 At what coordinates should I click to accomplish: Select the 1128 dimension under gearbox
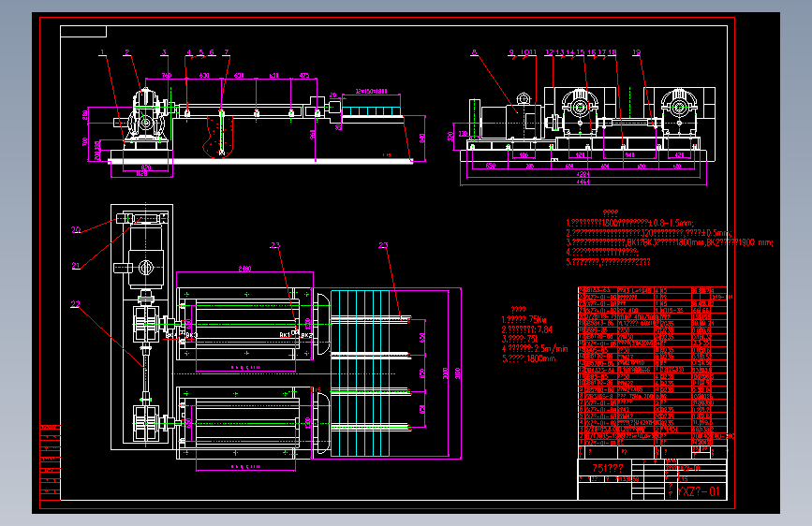[x=141, y=174]
